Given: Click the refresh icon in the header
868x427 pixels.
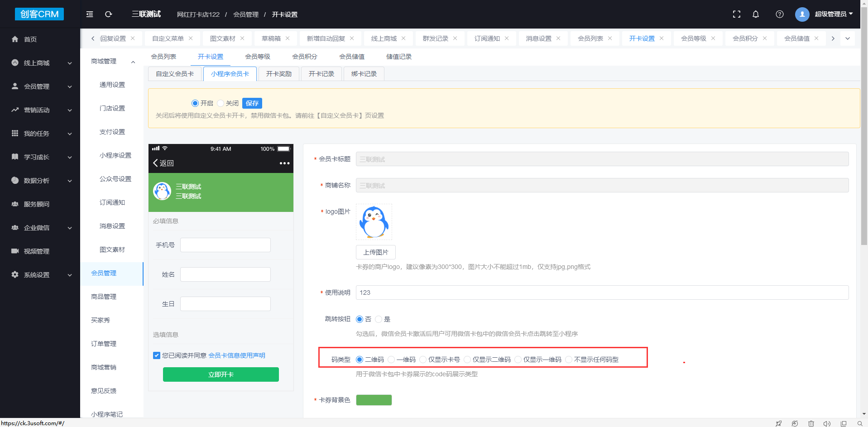Looking at the screenshot, I should click(x=109, y=14).
